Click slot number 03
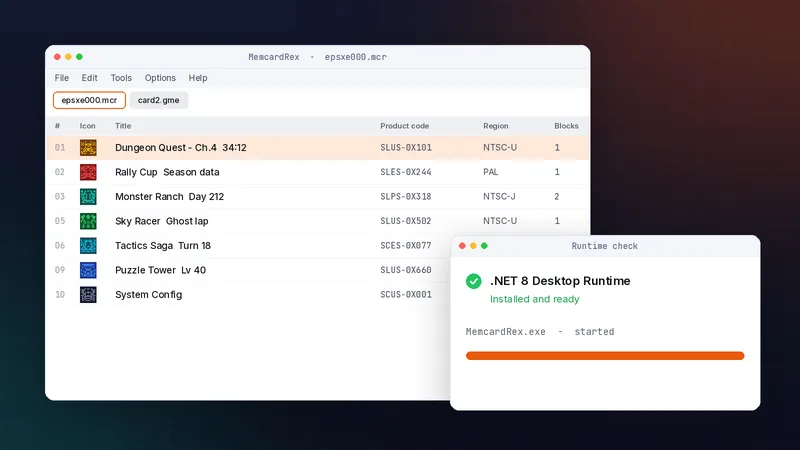800x450 pixels. point(60,197)
